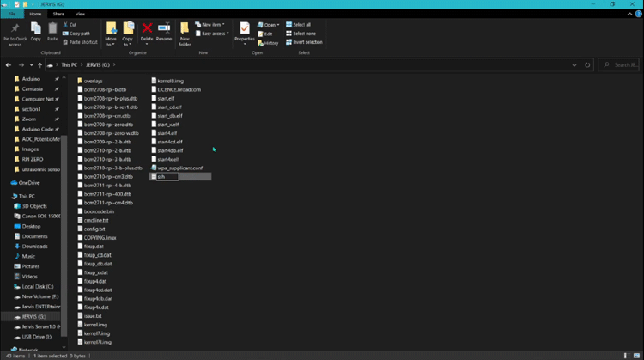Image resolution: width=644 pixels, height=360 pixels.
Task: Click Invert selection in the ribbon
Action: click(307, 42)
